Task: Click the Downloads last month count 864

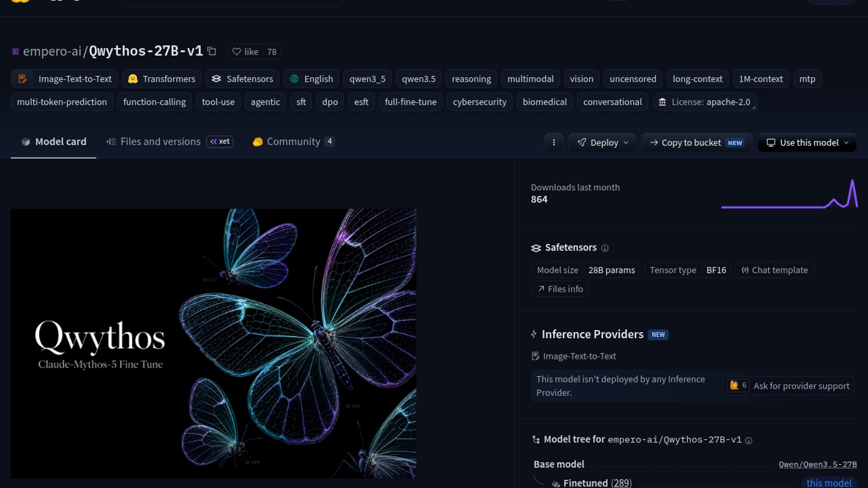Action: coord(539,200)
